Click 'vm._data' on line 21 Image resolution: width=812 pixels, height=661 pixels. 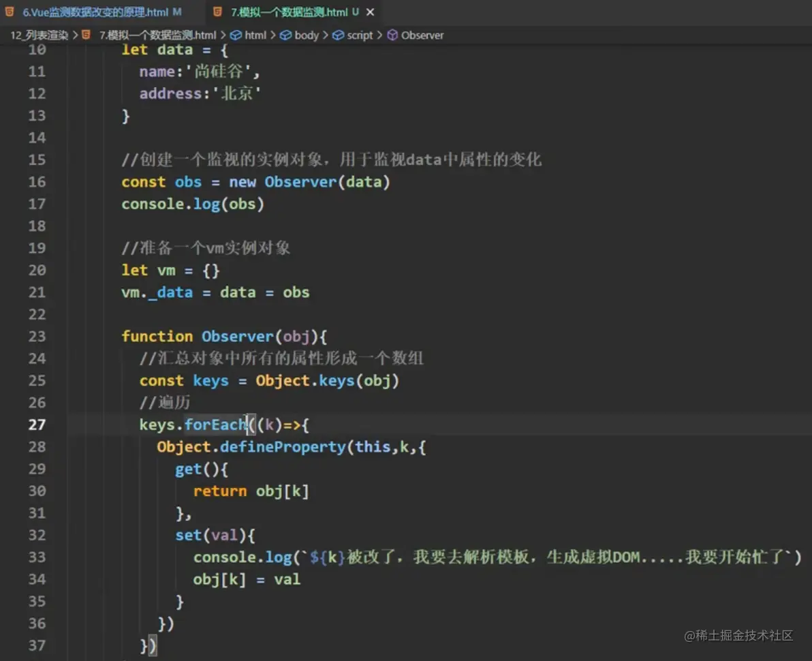pos(157,293)
